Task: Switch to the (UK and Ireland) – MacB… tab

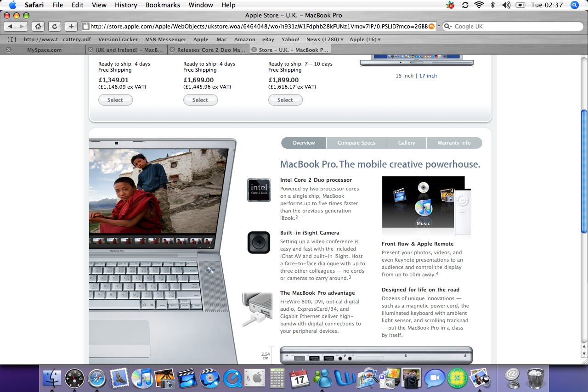Action: [x=127, y=50]
